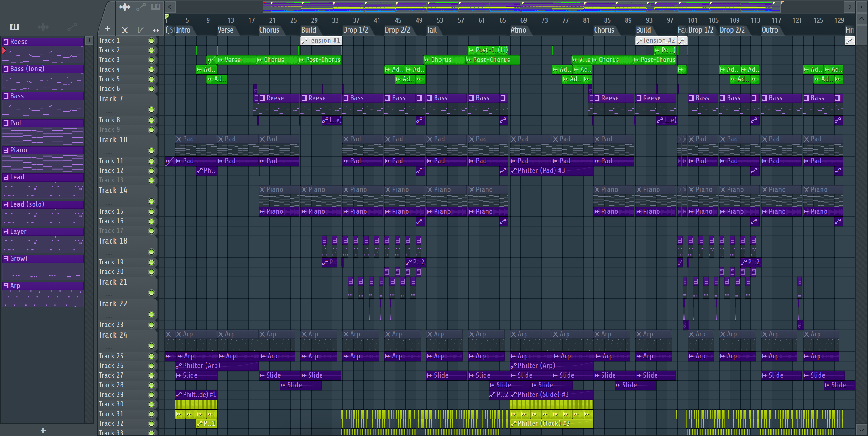
Task: Show audio clips in picker panel
Action: click(43, 27)
